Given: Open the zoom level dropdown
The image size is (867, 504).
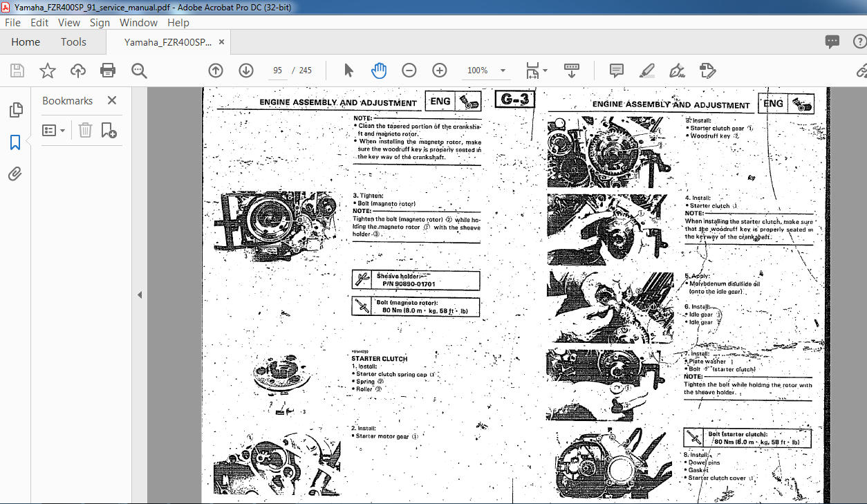Looking at the screenshot, I should coord(503,71).
